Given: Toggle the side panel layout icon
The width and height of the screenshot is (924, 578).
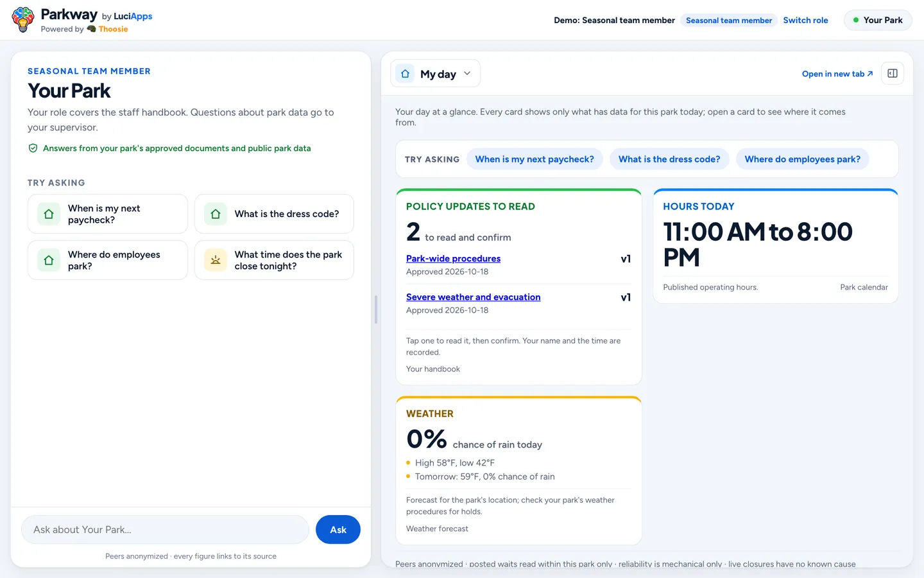Looking at the screenshot, I should click(893, 73).
